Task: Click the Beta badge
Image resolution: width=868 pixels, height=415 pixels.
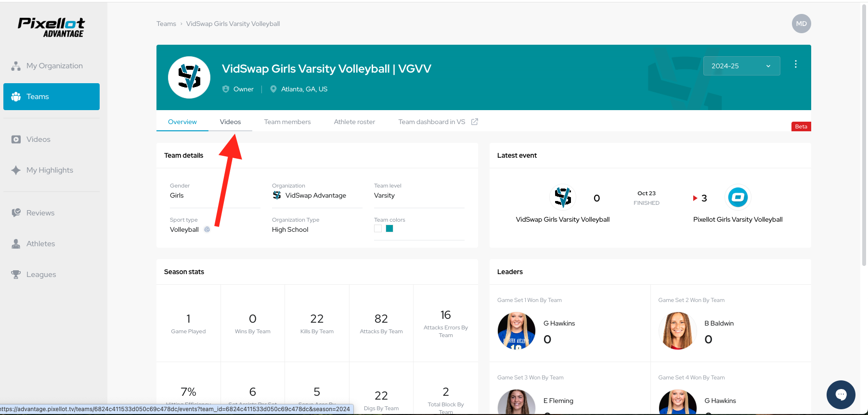Action: pyautogui.click(x=801, y=126)
